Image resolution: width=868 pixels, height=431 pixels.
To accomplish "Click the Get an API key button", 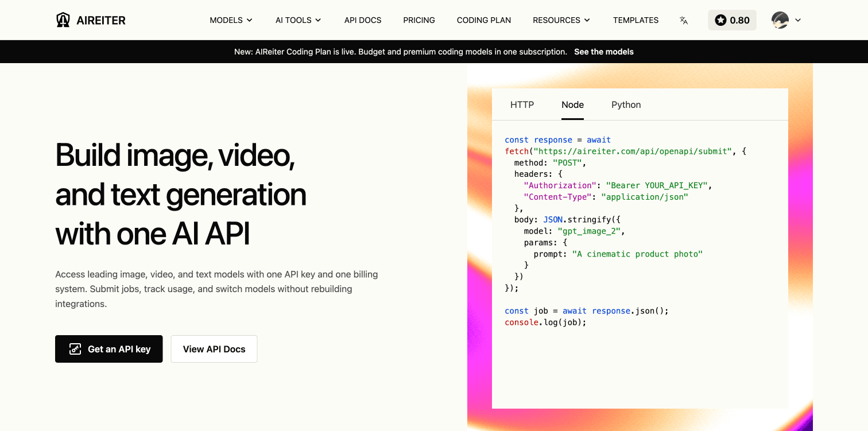I will coord(109,349).
